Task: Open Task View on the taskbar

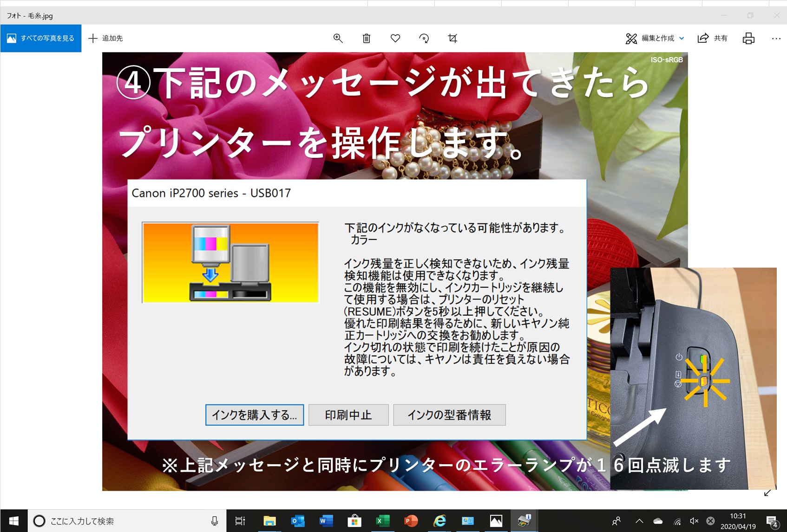Action: point(240,521)
